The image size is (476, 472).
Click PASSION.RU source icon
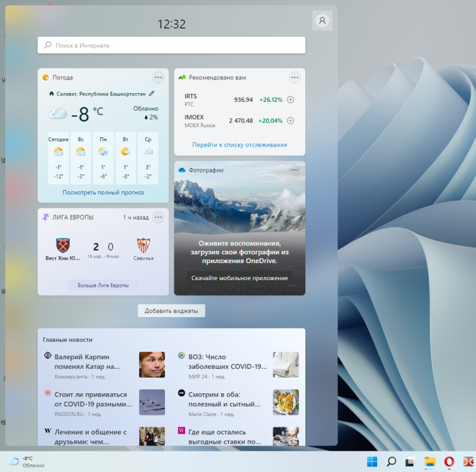coord(48,393)
